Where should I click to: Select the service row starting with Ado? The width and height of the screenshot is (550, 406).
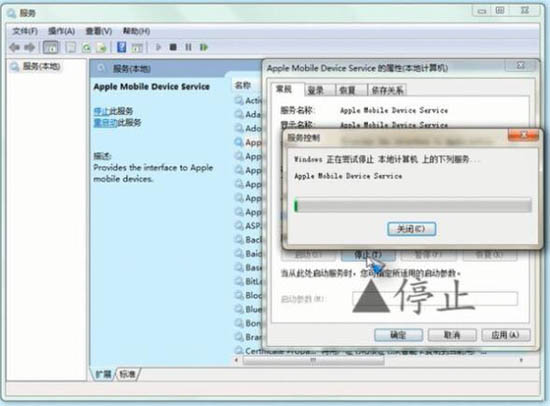249,128
